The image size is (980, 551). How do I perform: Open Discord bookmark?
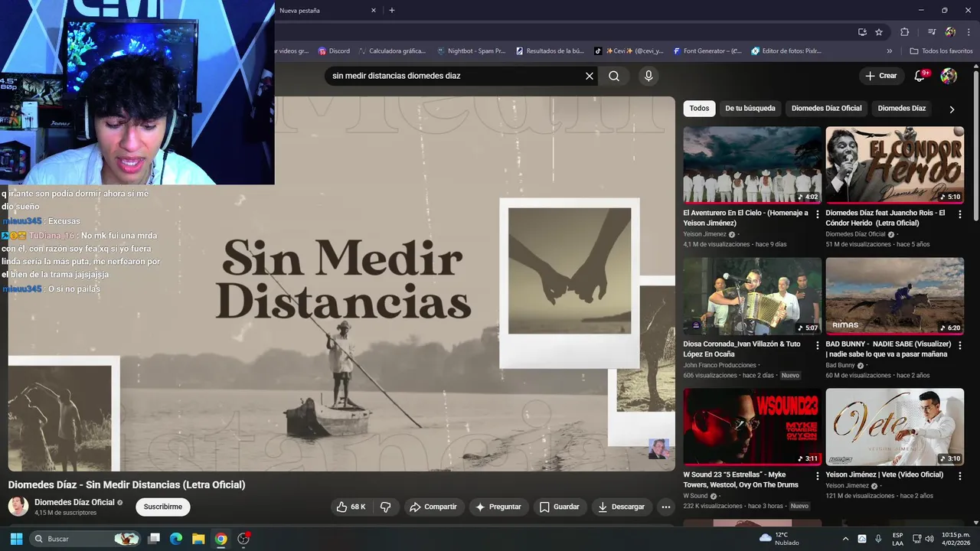tap(334, 51)
